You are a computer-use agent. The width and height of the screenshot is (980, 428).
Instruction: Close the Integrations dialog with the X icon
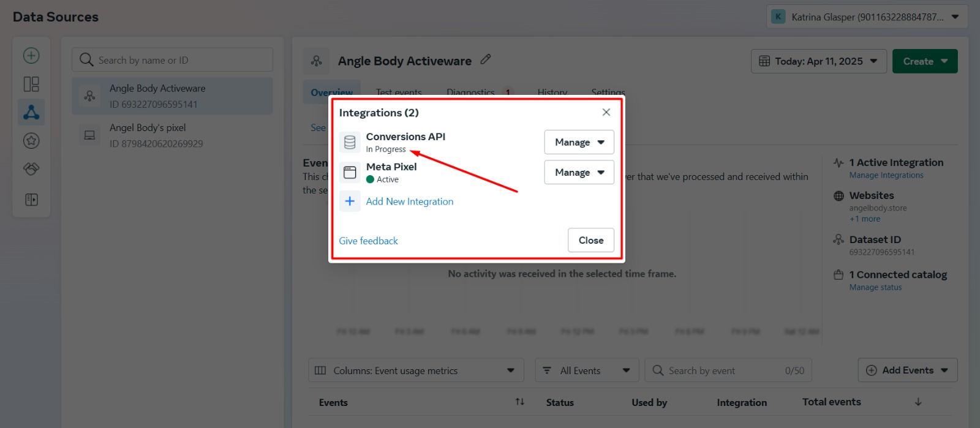(606, 112)
